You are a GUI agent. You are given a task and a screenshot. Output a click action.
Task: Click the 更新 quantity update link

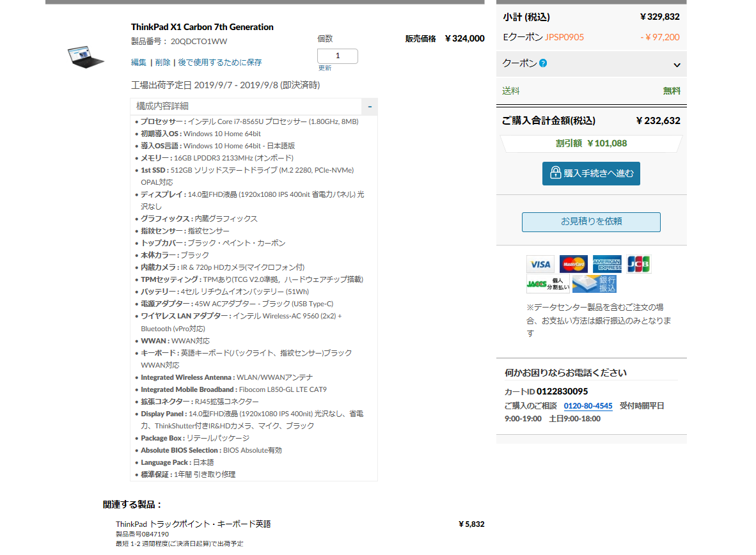pyautogui.click(x=325, y=68)
